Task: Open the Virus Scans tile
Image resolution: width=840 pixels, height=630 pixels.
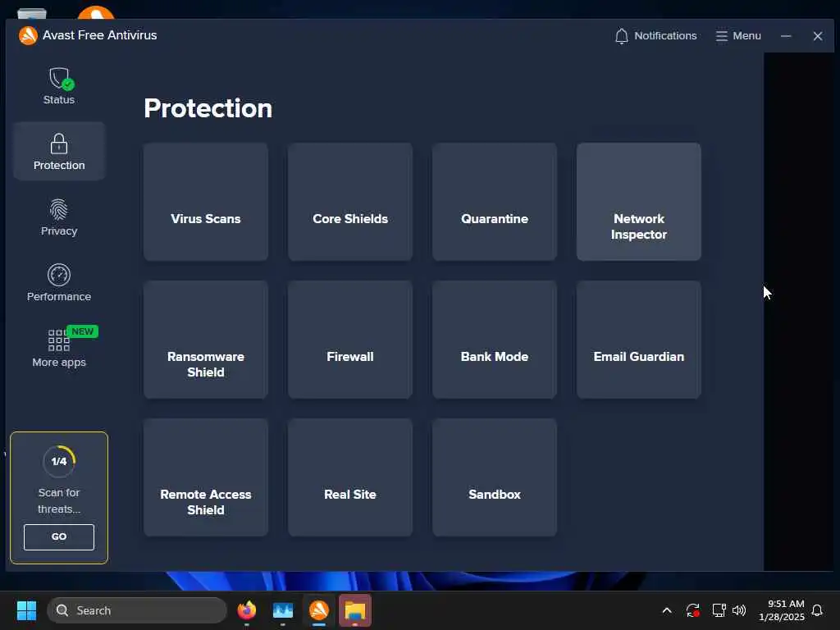Action: [x=206, y=202]
